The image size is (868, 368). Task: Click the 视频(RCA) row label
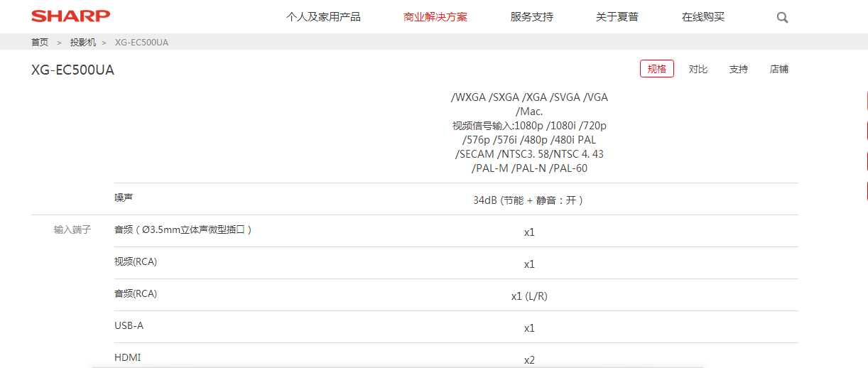(135, 261)
